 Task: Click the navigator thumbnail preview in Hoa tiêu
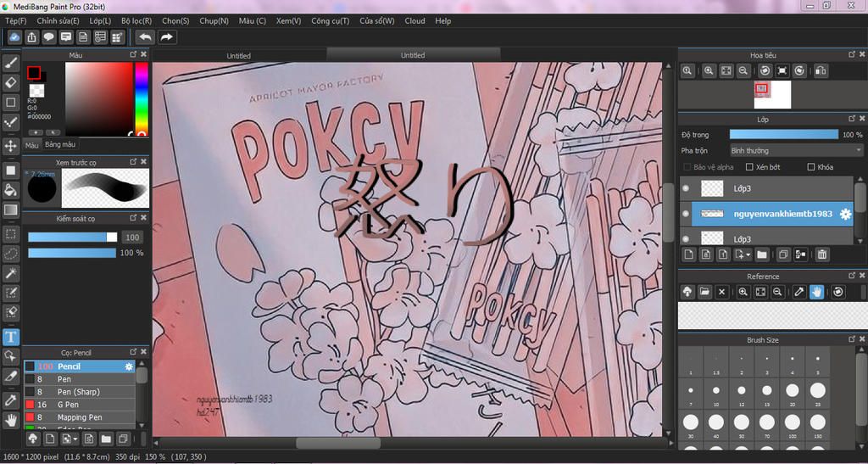point(772,95)
